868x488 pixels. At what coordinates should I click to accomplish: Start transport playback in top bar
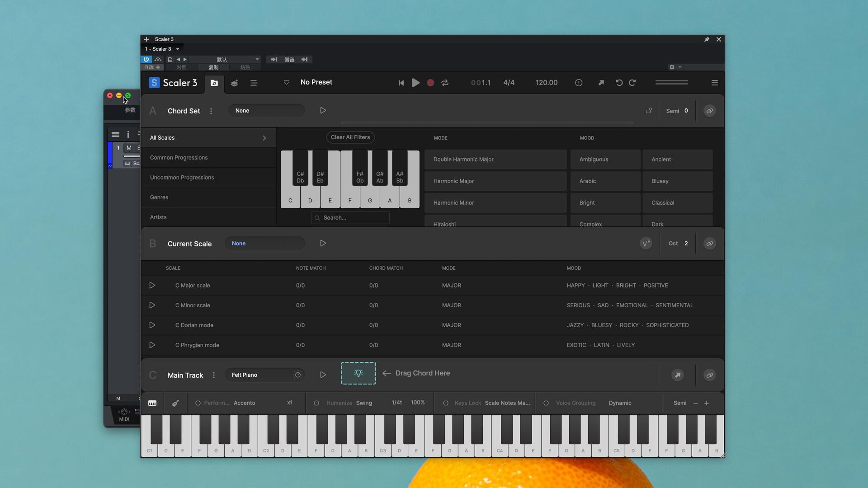(x=415, y=83)
